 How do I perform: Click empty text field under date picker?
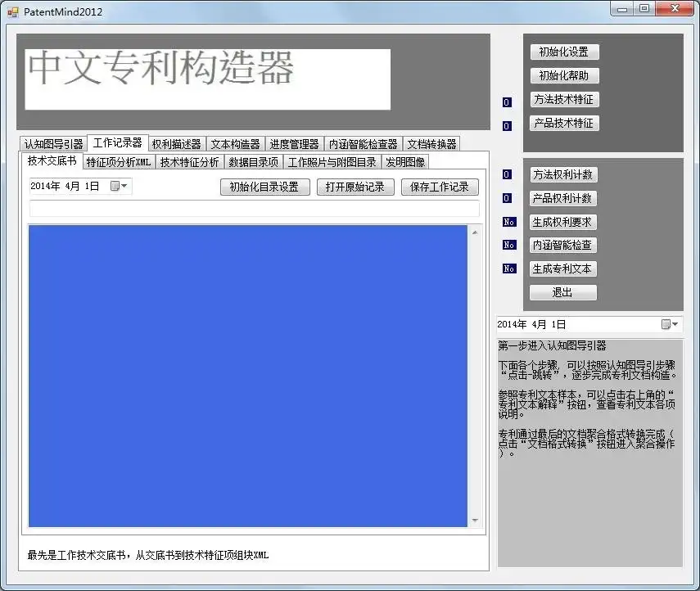[255, 209]
